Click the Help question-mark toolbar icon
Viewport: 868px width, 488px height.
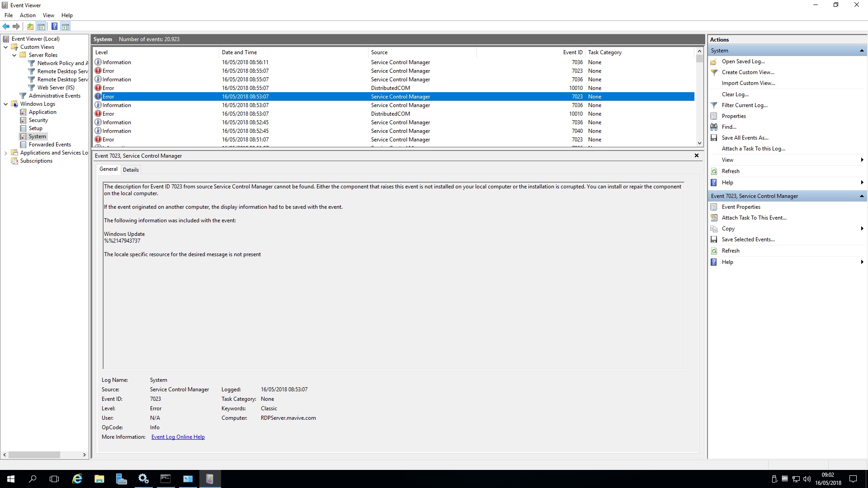55,26
